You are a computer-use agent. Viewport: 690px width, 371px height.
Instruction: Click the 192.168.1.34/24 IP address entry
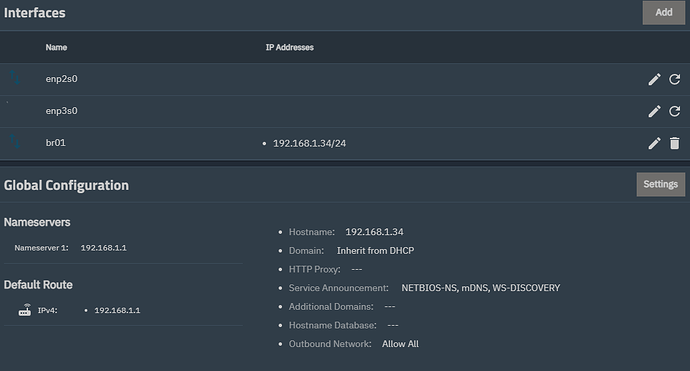[x=309, y=143]
